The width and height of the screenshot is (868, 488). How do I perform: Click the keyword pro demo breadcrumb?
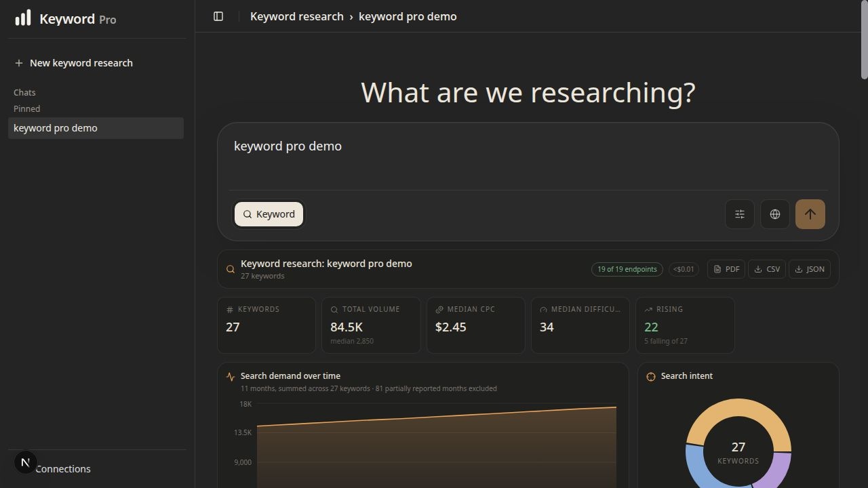tap(408, 16)
